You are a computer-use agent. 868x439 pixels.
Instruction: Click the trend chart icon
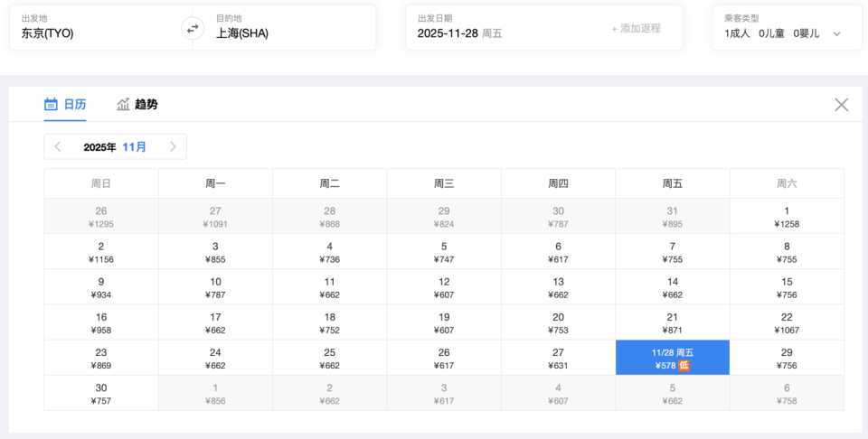tap(123, 105)
